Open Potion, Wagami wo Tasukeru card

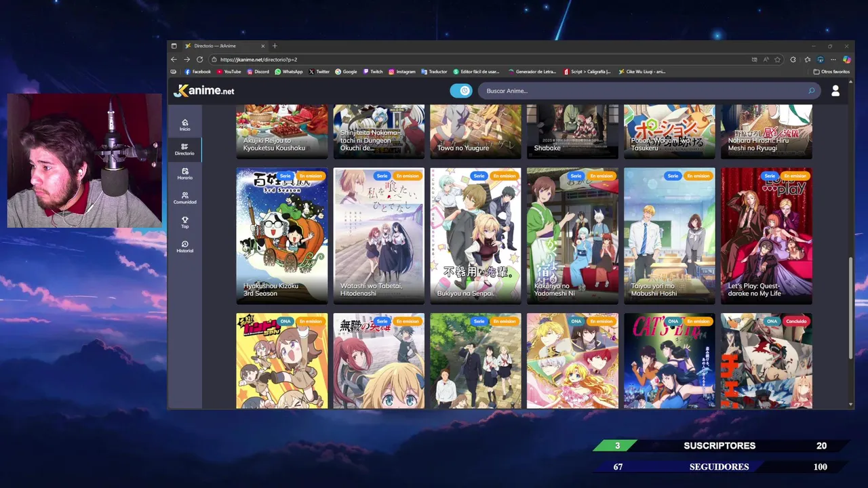point(669,131)
